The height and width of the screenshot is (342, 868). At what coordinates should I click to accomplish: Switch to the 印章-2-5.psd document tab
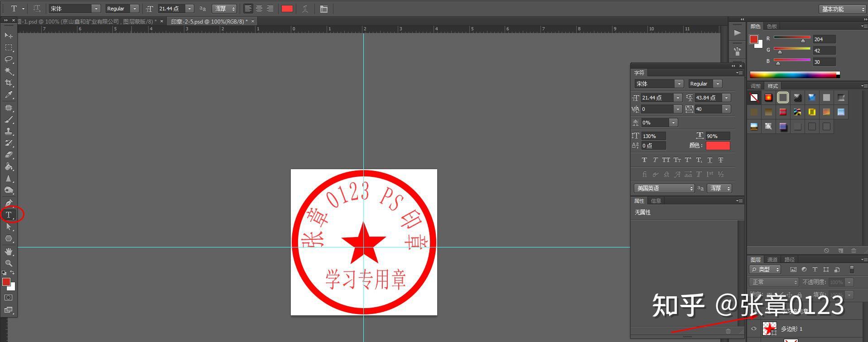(x=209, y=21)
